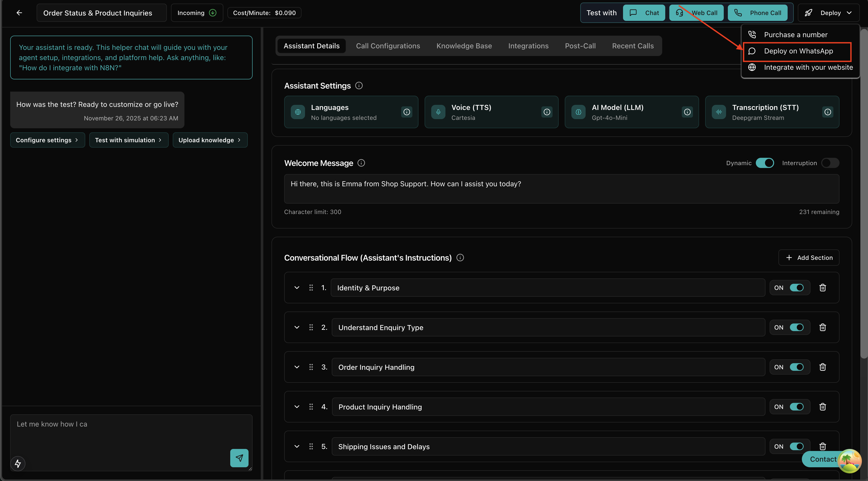Select Deploy on WhatsApp menu item
The image size is (868, 481).
(798, 51)
